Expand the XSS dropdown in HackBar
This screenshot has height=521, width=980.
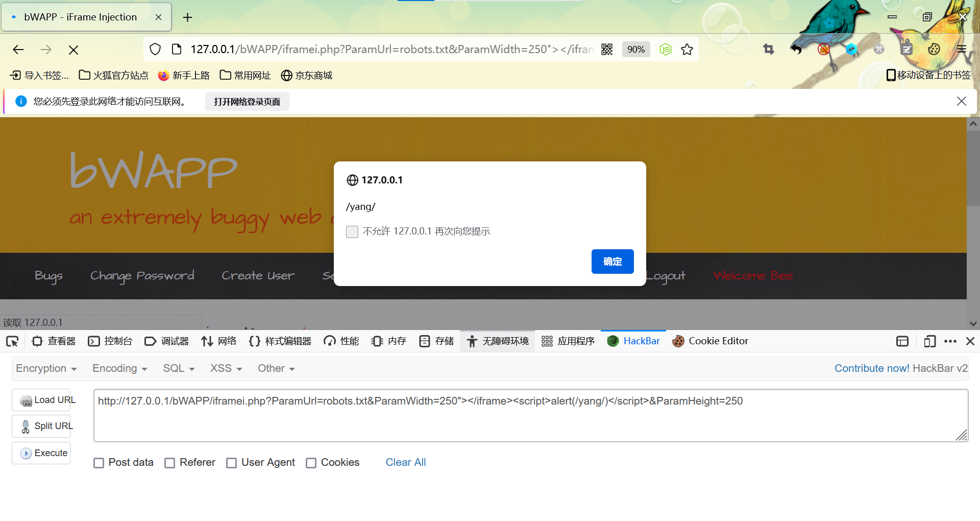227,368
